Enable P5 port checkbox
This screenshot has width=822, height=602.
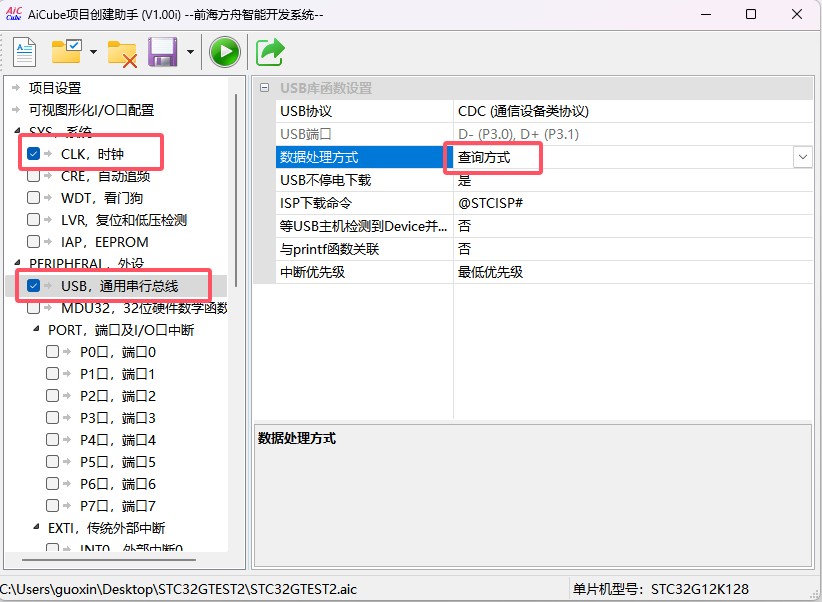[52, 462]
